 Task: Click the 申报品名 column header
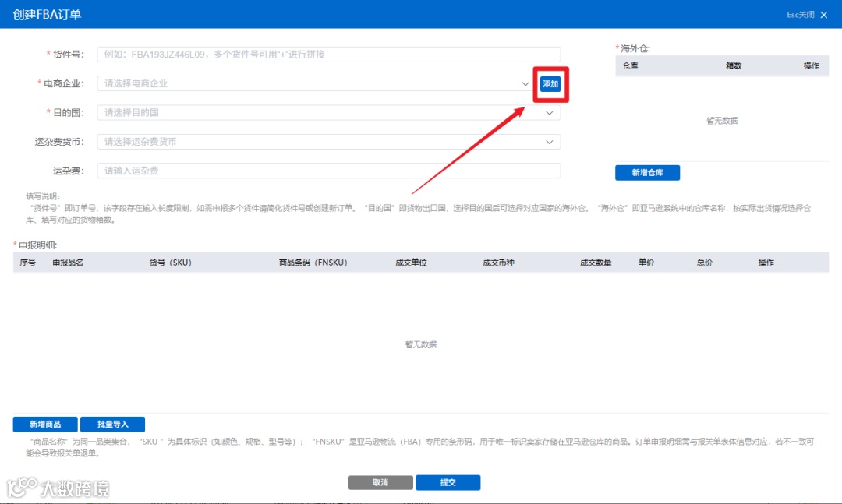pyautogui.click(x=68, y=263)
